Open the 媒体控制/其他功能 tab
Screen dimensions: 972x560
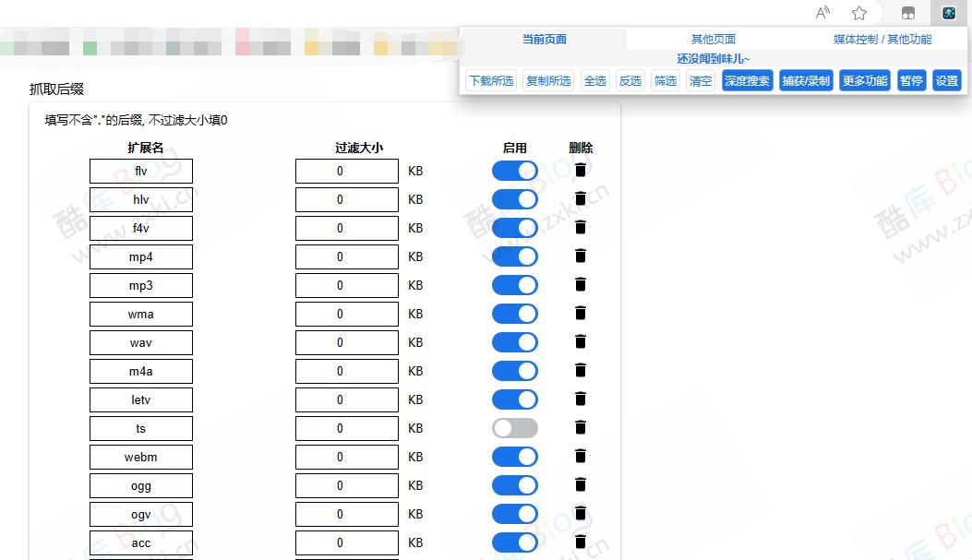[x=883, y=38]
